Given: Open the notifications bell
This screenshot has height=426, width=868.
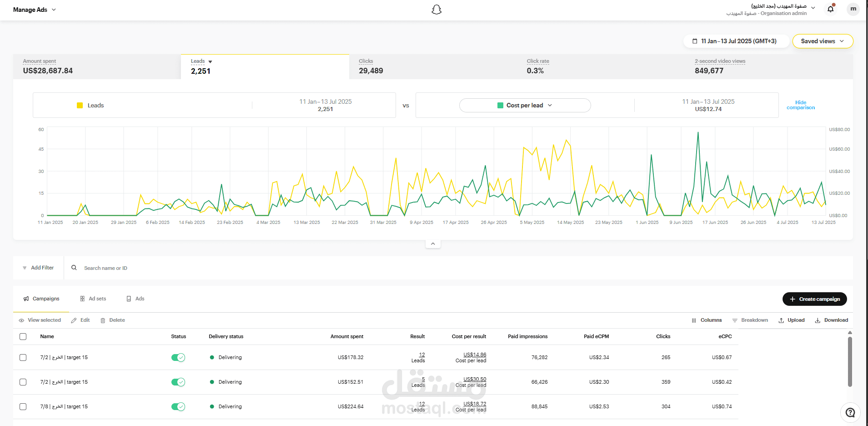Looking at the screenshot, I should coord(831,9).
